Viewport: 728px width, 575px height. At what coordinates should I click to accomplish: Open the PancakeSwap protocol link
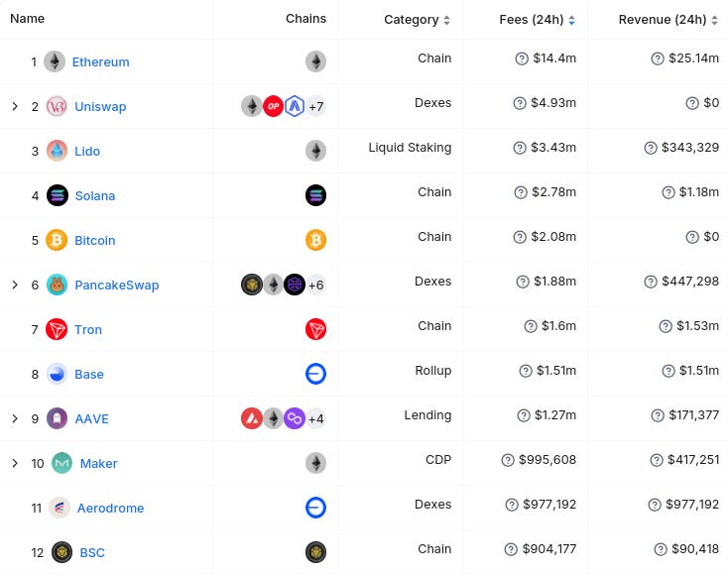pyautogui.click(x=117, y=285)
